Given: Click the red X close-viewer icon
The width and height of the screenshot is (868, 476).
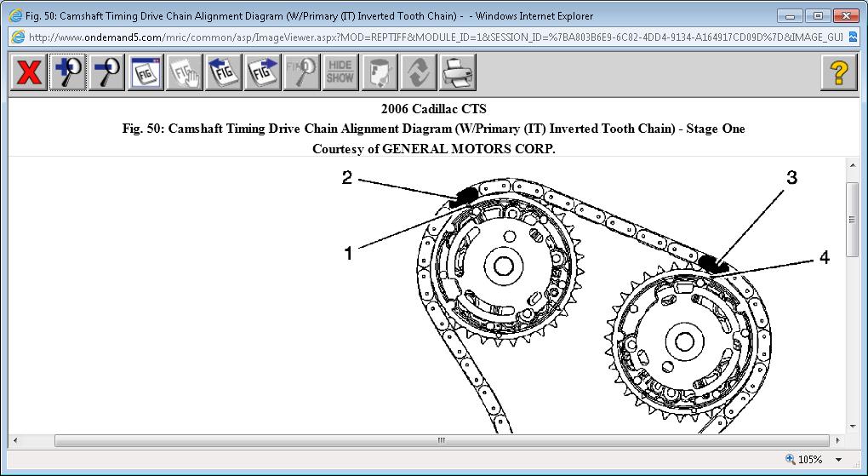Looking at the screenshot, I should click(29, 72).
